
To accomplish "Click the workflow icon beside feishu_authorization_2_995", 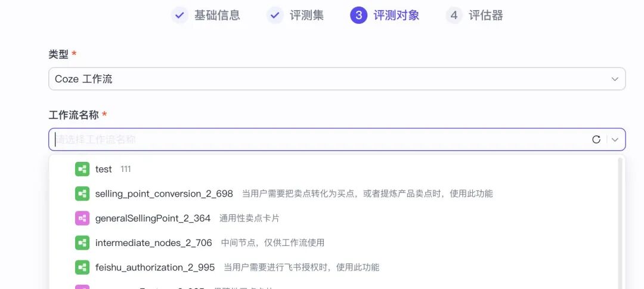I will tap(82, 268).
